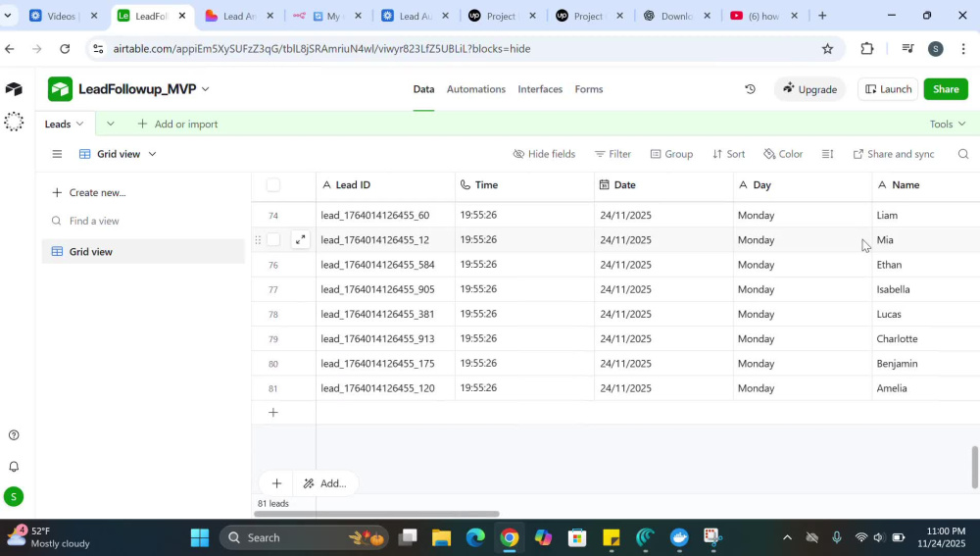This screenshot has height=556, width=980.
Task: Click the Add... AI button at bottom
Action: (325, 483)
